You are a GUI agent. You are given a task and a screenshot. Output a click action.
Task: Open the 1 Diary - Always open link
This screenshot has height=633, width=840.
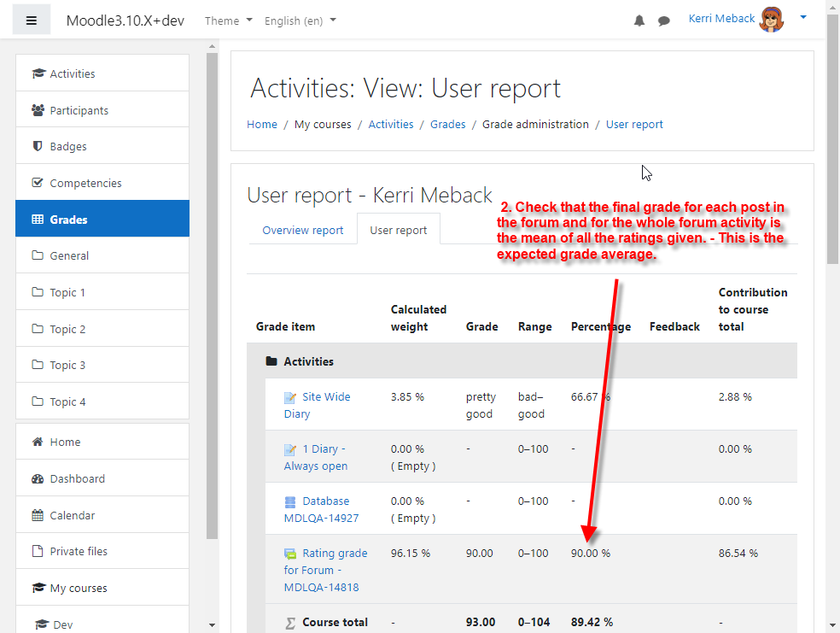316,457
